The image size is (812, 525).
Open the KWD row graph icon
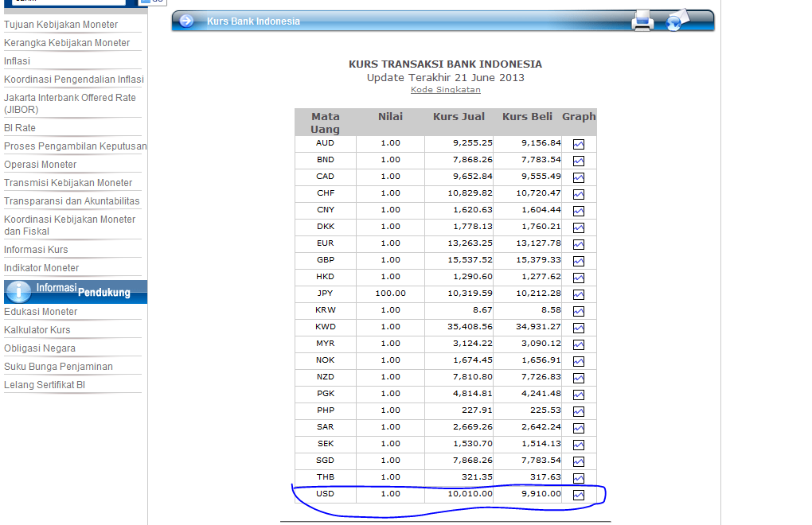click(579, 328)
